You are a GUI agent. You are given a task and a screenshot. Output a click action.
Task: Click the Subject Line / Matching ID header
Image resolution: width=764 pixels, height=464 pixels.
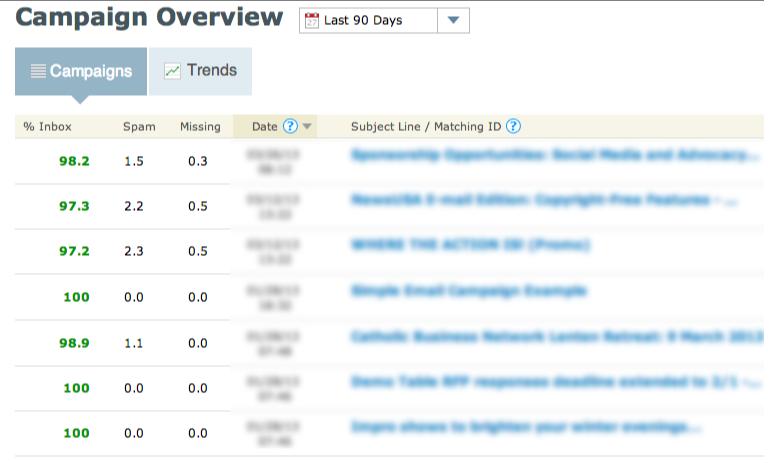pos(426,127)
